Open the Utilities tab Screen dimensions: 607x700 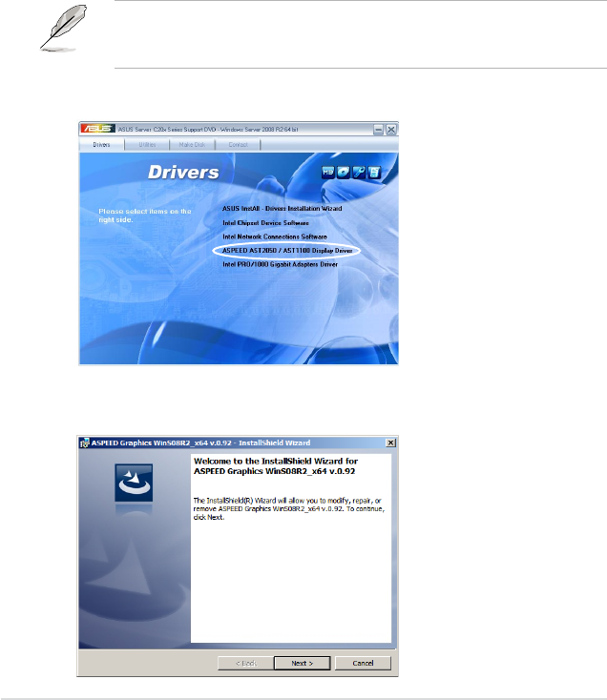click(147, 145)
